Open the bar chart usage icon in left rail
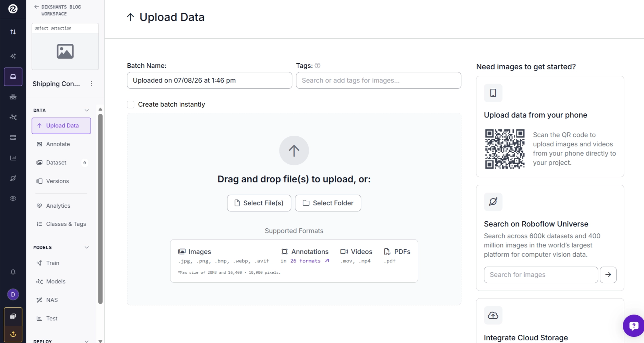This screenshot has height=343, width=644. [x=13, y=158]
